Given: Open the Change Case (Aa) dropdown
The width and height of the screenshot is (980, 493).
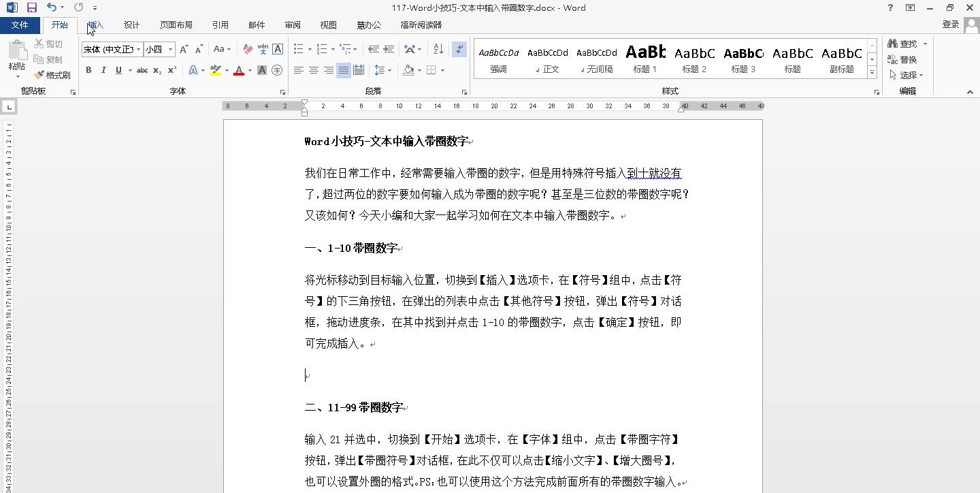Looking at the screenshot, I should [222, 49].
